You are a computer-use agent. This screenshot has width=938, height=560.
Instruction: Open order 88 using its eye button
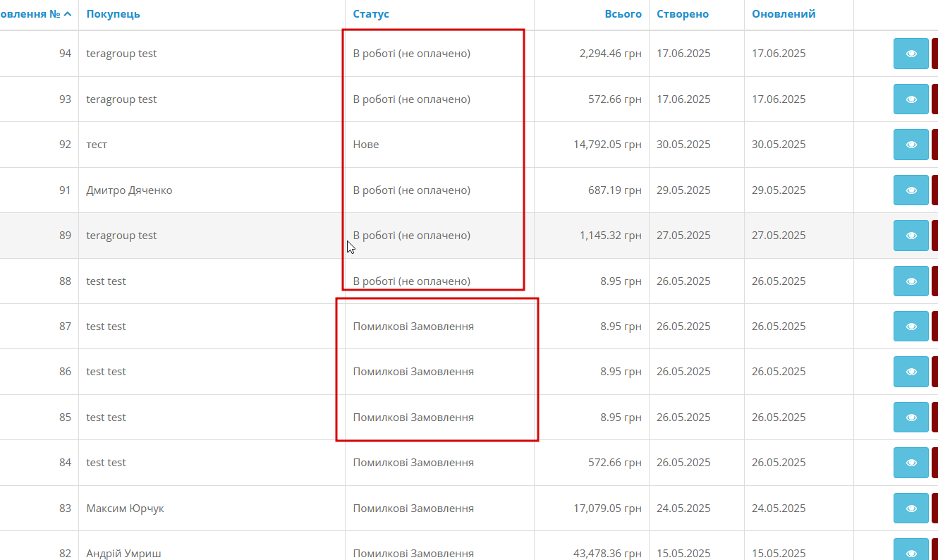point(911,281)
